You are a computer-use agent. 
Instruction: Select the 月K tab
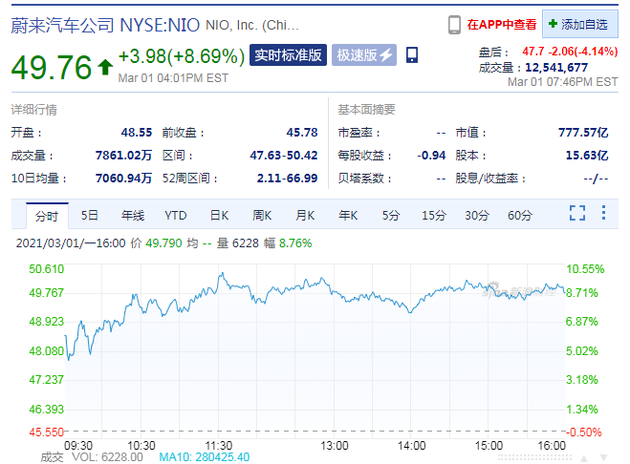click(x=305, y=215)
